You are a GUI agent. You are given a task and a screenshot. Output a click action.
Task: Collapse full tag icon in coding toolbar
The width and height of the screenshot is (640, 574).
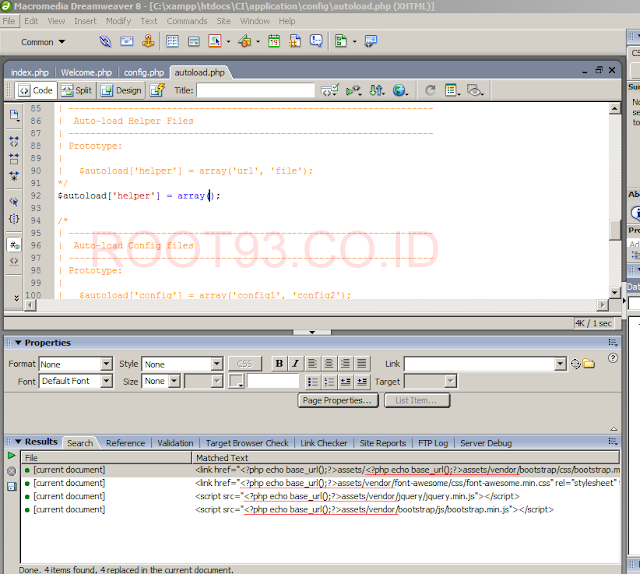[x=14, y=142]
